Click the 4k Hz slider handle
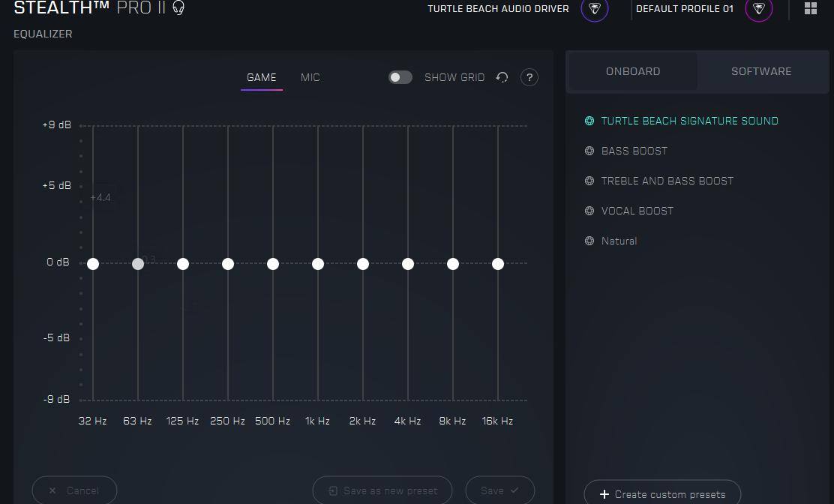This screenshot has height=504, width=834. click(x=408, y=264)
